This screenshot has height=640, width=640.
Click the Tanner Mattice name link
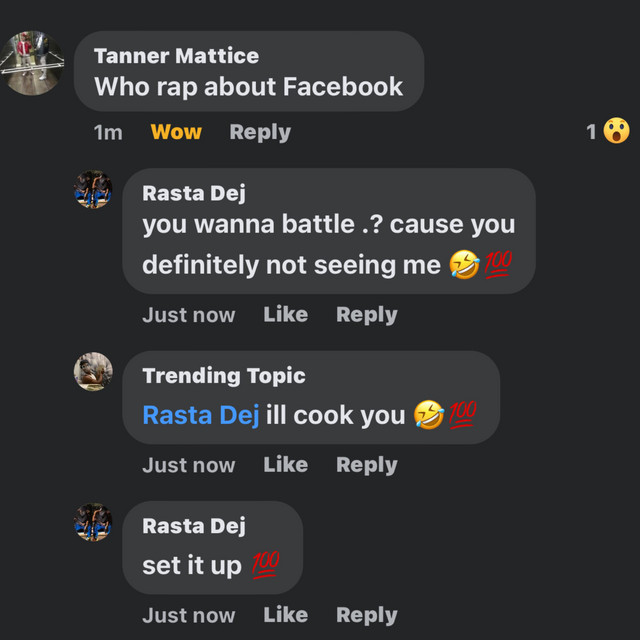(x=176, y=56)
